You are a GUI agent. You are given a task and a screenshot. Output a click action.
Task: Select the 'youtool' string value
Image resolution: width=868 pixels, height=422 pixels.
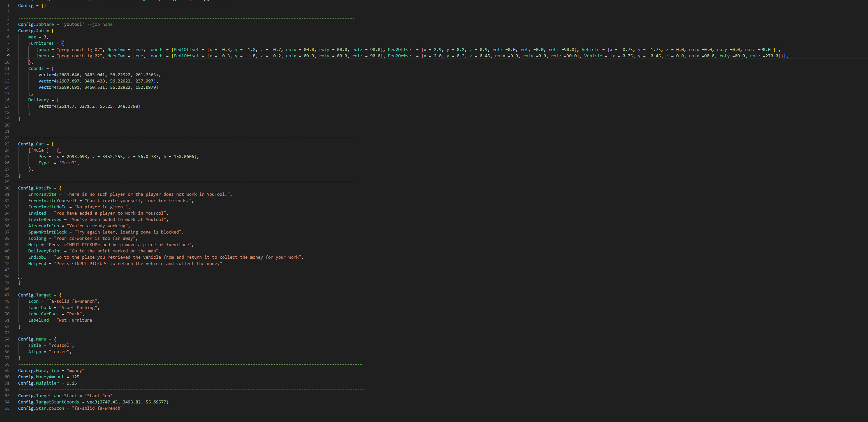(x=73, y=24)
